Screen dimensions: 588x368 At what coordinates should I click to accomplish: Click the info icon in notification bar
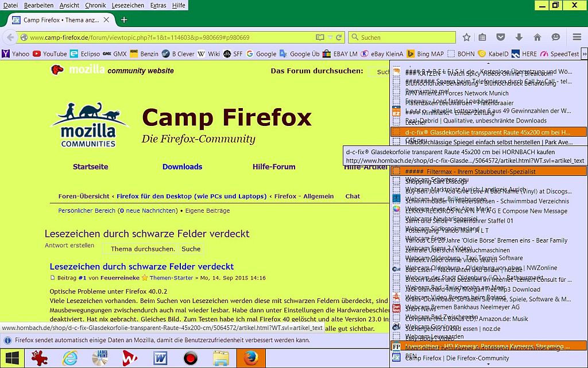click(7, 340)
